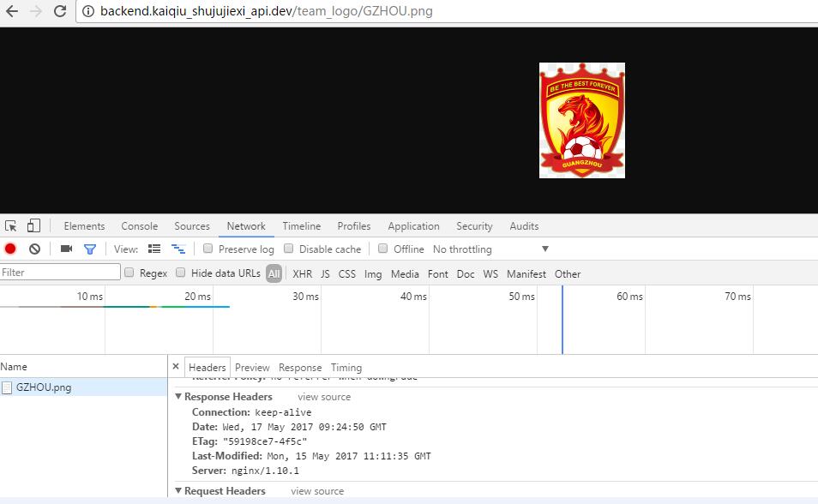Screen dimensions: 818x504
Task: Switch to the Console tab
Action: 139,226
